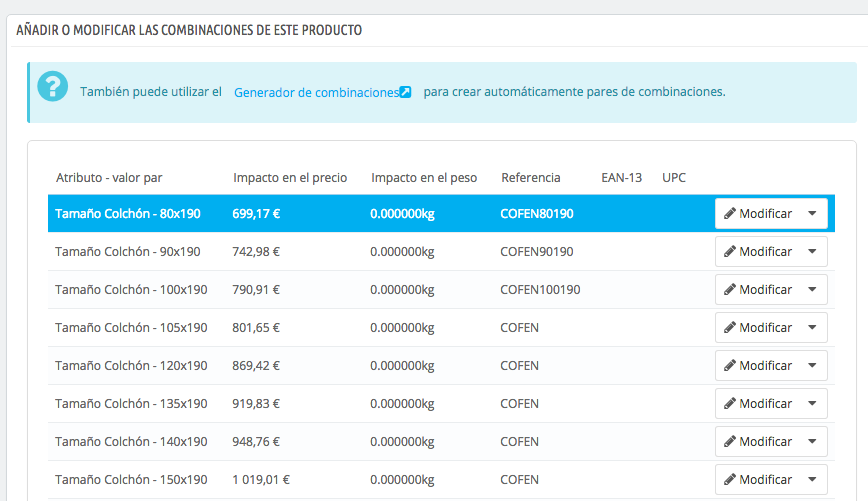
Task: Expand dropdown arrow for the 120x190 row
Action: coord(813,365)
